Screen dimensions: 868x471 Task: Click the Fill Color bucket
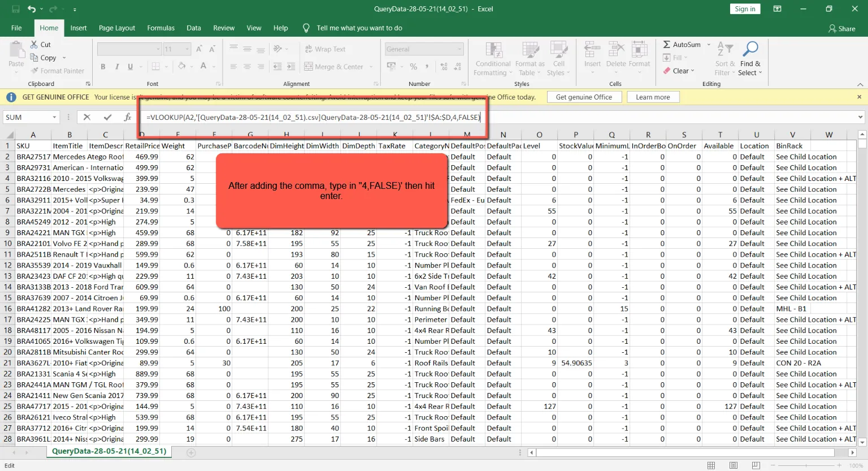pos(181,67)
